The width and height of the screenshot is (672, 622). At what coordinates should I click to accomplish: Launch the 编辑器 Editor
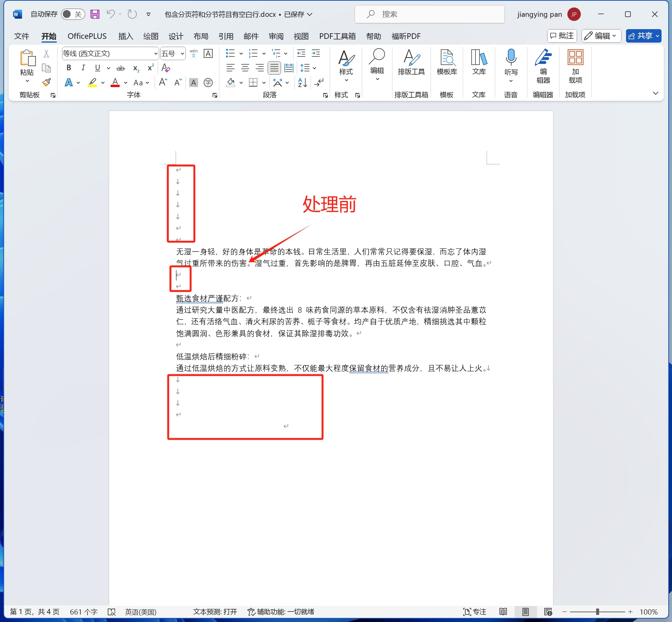pos(543,66)
